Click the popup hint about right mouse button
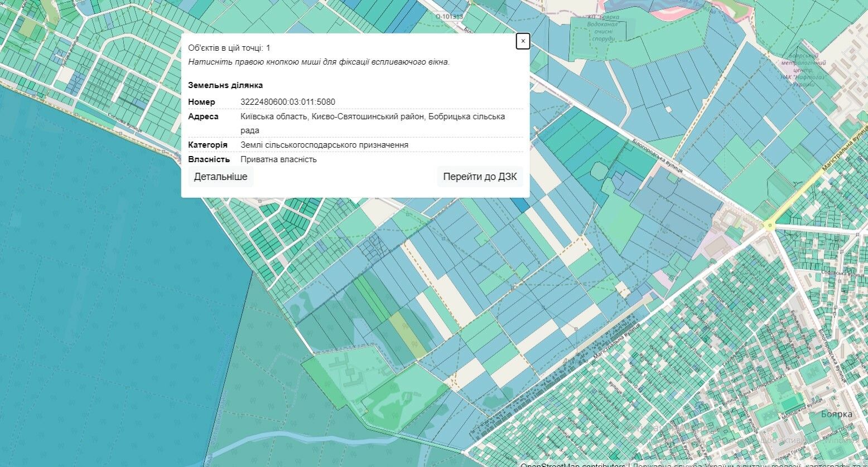This screenshot has width=868, height=467. pos(319,62)
